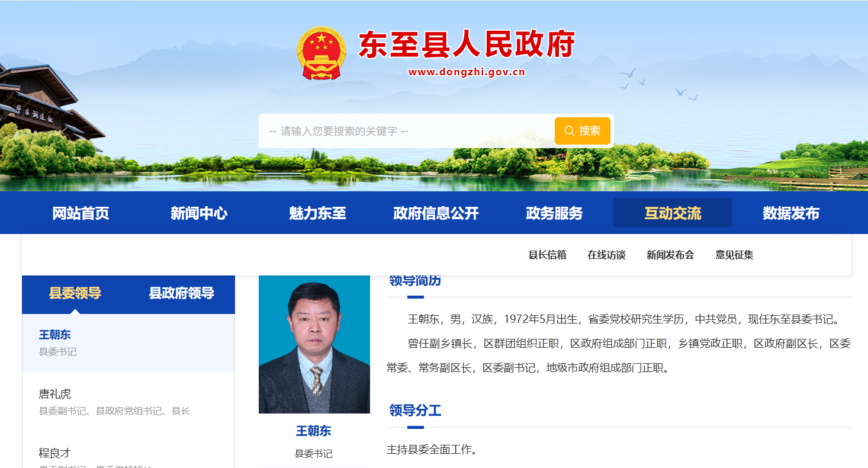Screen dimensions: 868x468
Task: Go to 在线访谈 submenu link
Action: (x=606, y=255)
